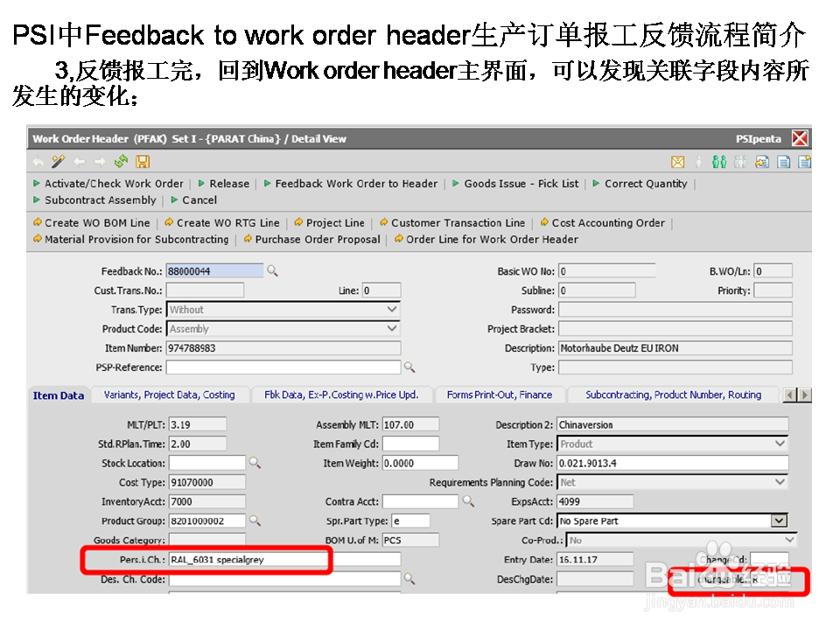
Task: Click the Description field
Action: (675, 348)
